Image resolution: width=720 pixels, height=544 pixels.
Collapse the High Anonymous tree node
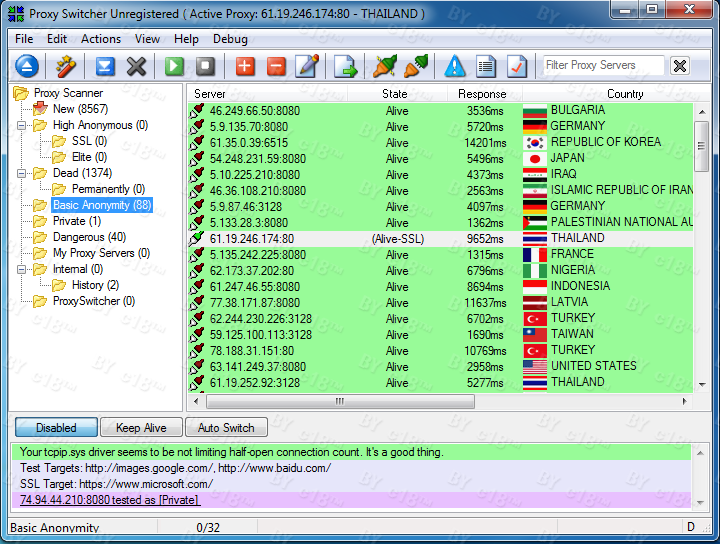[22, 125]
